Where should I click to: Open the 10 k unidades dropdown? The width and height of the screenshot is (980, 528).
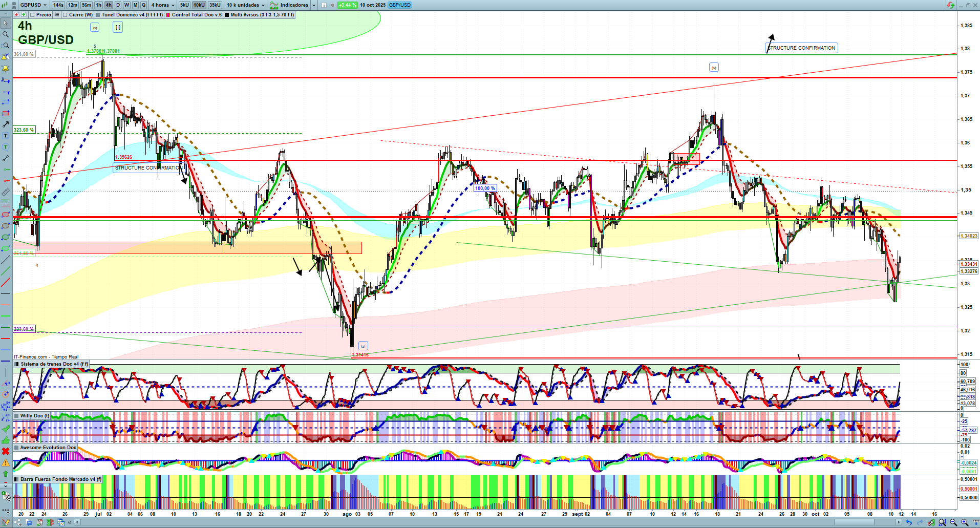click(246, 5)
